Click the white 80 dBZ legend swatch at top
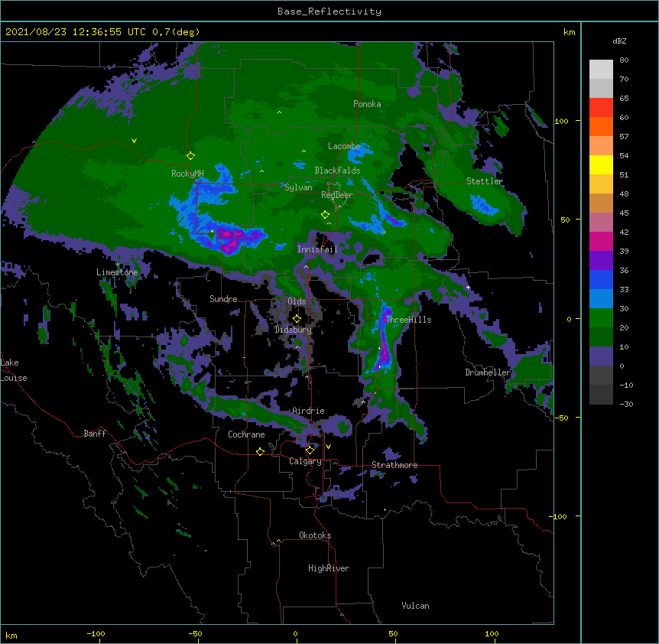Image resolution: width=659 pixels, height=644 pixels. point(601,70)
